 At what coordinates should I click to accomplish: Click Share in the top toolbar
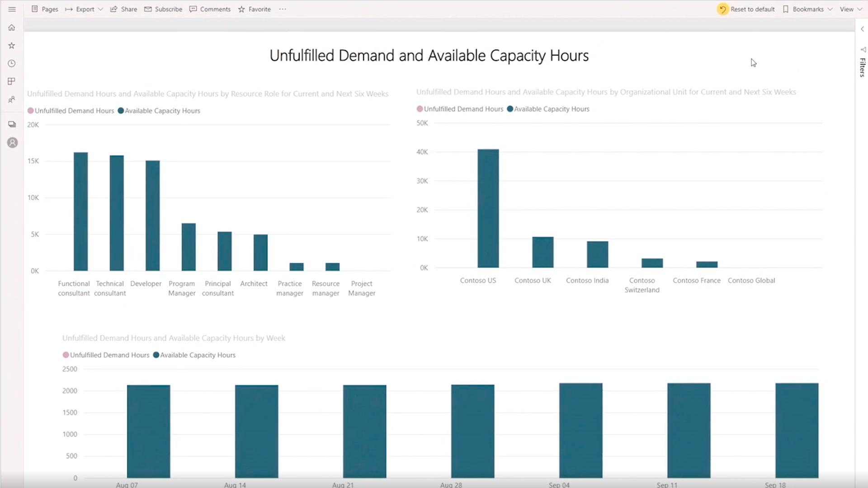point(124,9)
